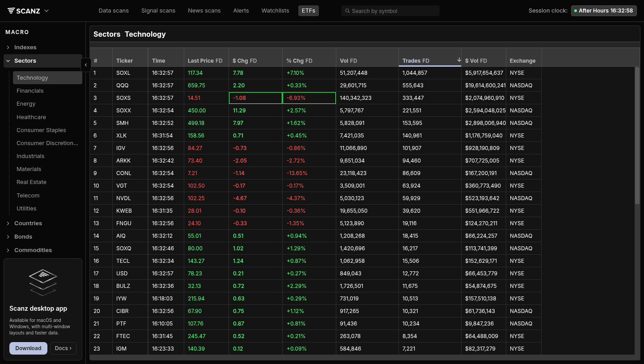The height and width of the screenshot is (364, 644).
Task: Click the SOXX ticker cell
Action: point(130,111)
